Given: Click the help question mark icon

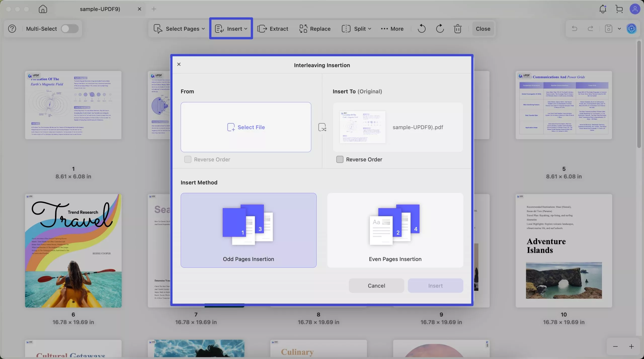Looking at the screenshot, I should click(x=12, y=29).
